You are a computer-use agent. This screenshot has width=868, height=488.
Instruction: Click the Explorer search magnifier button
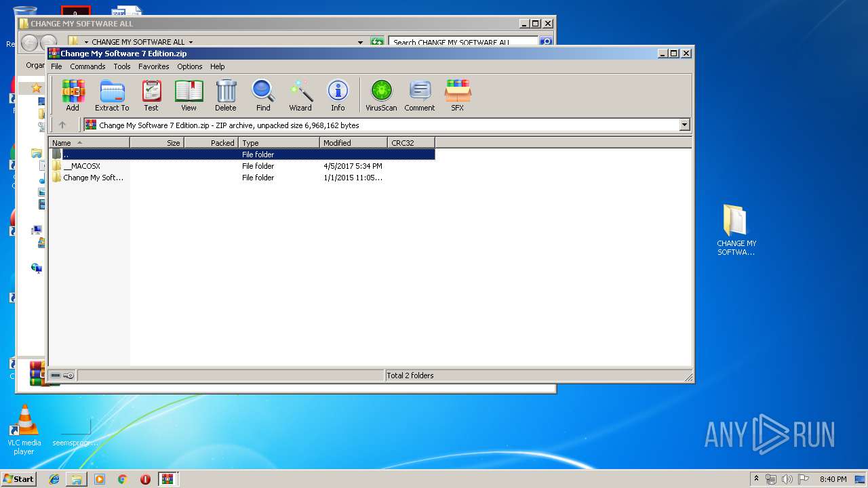pyautogui.click(x=546, y=42)
